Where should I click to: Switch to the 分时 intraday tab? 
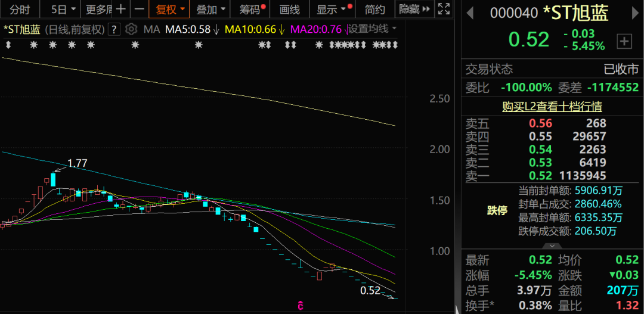coord(20,9)
